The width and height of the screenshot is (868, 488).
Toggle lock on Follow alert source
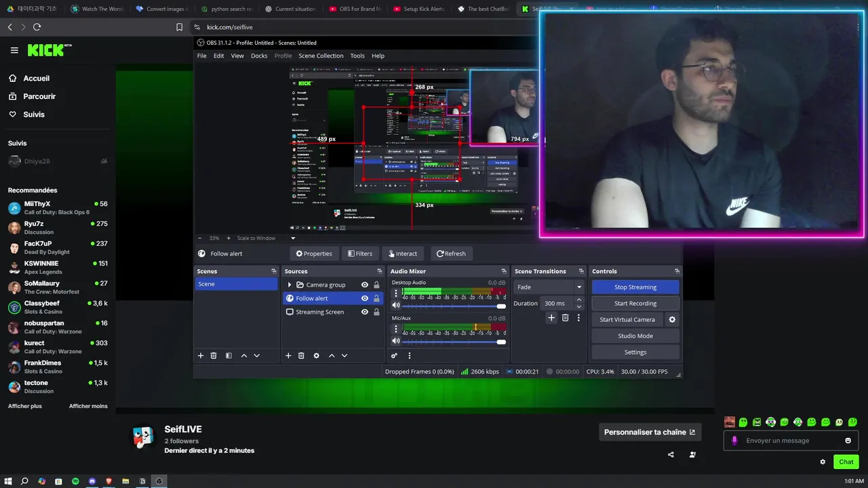coord(376,298)
